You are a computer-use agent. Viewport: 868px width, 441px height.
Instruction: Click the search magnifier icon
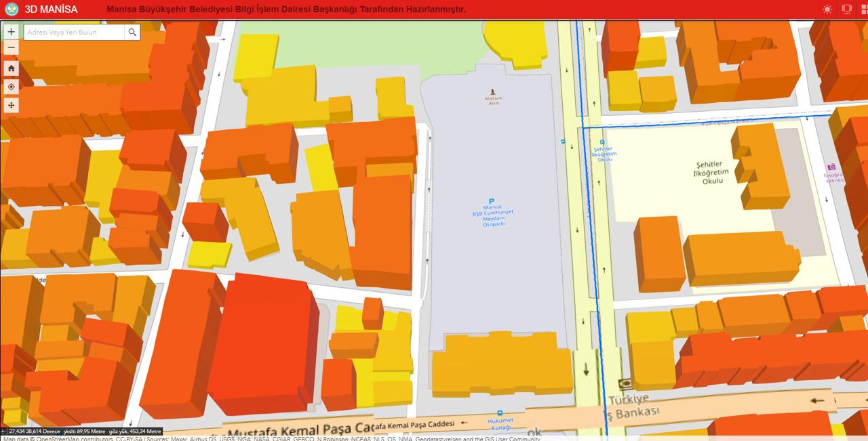(132, 32)
